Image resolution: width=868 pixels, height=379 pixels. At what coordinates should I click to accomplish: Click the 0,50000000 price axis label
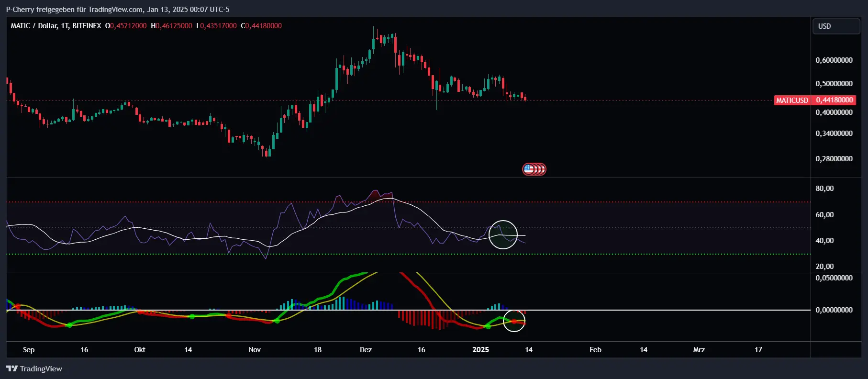click(x=834, y=84)
